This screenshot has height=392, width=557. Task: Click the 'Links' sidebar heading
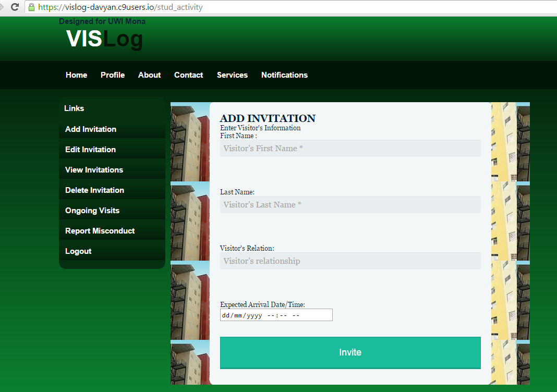(74, 108)
